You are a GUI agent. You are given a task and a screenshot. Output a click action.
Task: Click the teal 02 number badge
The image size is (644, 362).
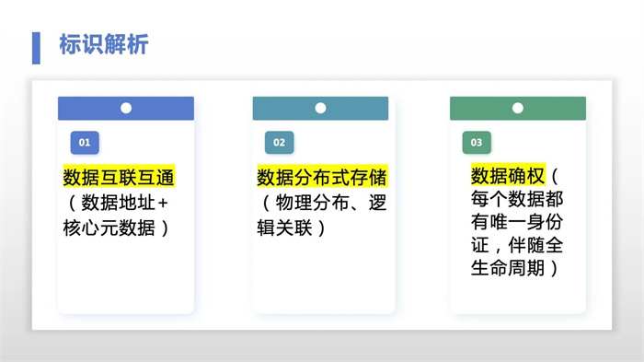tap(280, 143)
